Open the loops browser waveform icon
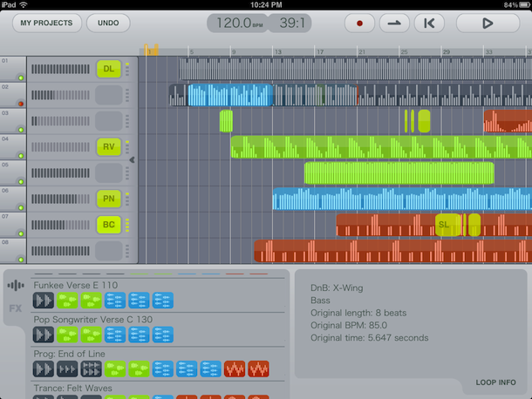 click(x=15, y=286)
